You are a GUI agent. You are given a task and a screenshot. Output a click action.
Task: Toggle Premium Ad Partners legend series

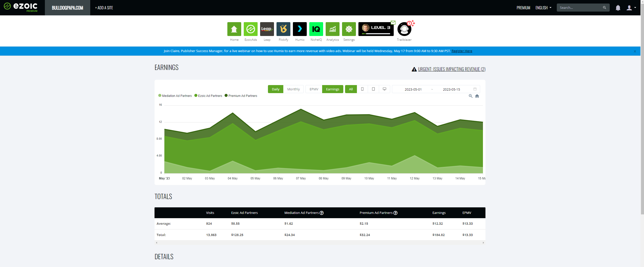pos(241,96)
